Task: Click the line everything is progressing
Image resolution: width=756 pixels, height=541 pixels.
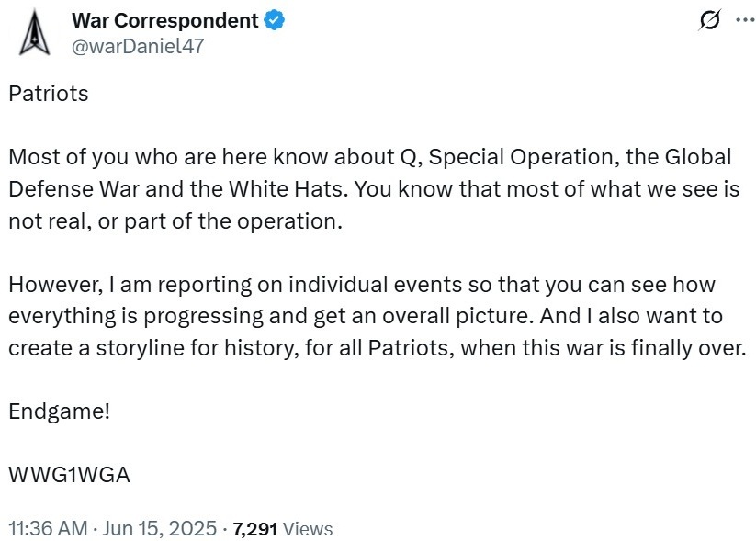Action: pos(366,317)
